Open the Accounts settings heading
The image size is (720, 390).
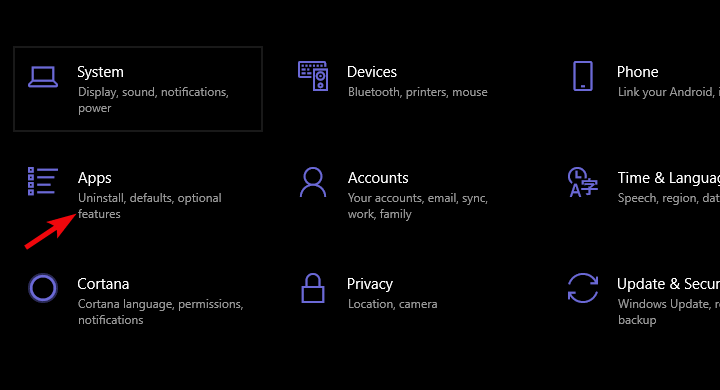click(378, 178)
